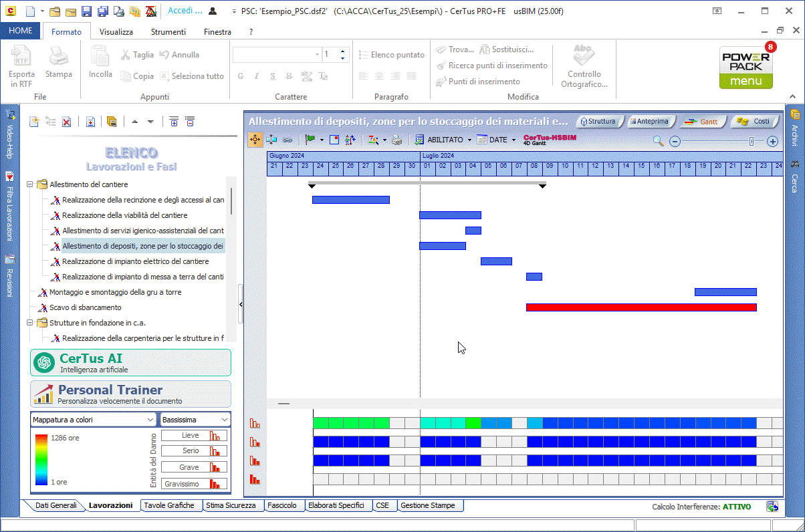The image size is (805, 532).
Task: Toggle the Gravissimo damage level button
Action: tap(195, 484)
